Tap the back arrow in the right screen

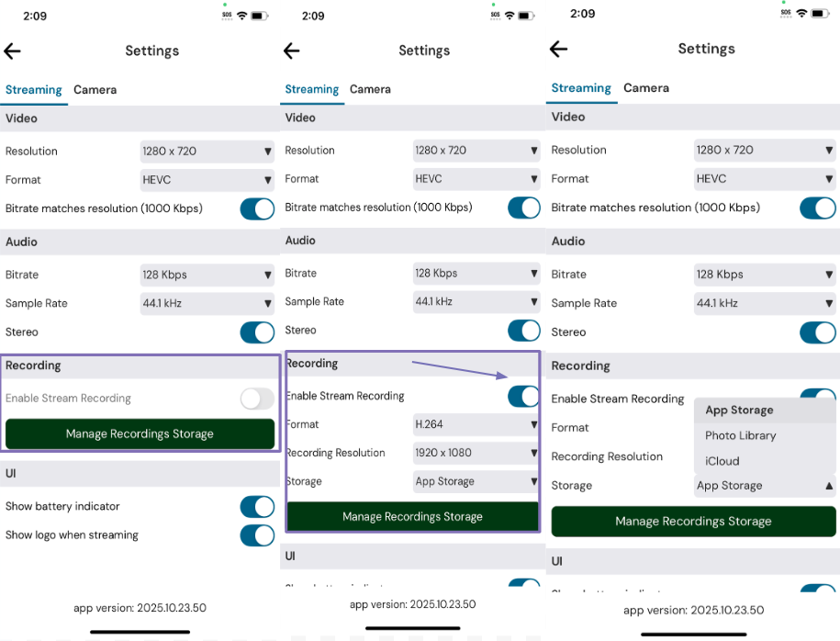point(558,50)
